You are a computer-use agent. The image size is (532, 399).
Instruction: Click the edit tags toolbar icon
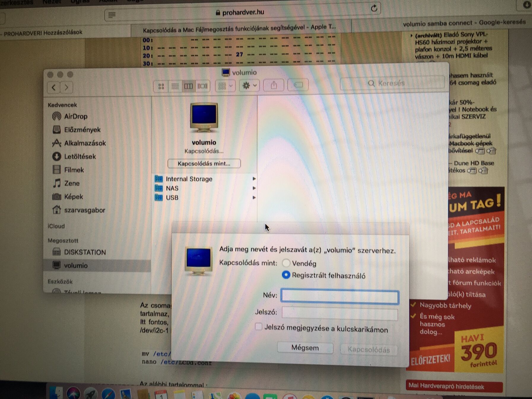coord(298,85)
